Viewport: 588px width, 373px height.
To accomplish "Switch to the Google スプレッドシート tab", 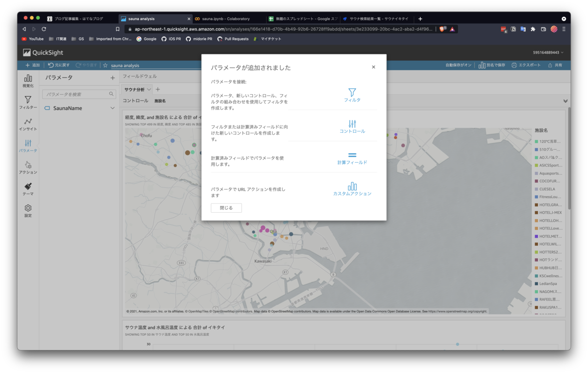I will coord(303,19).
